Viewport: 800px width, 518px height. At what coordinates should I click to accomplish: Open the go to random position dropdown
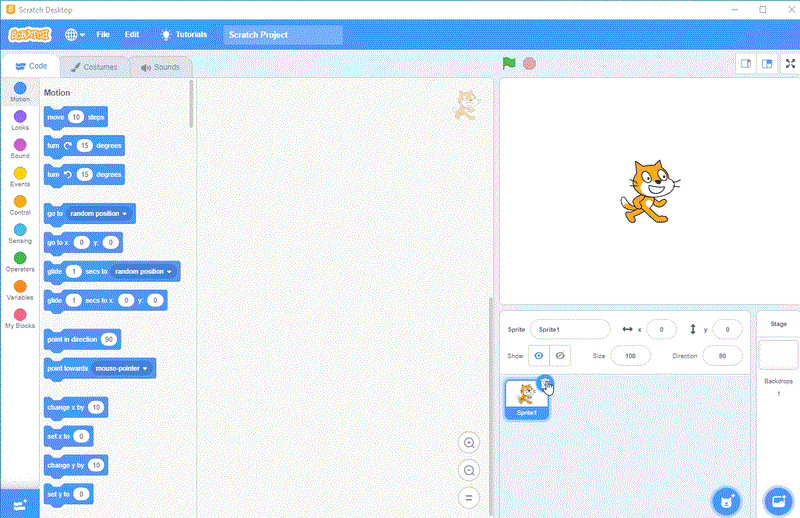point(99,214)
